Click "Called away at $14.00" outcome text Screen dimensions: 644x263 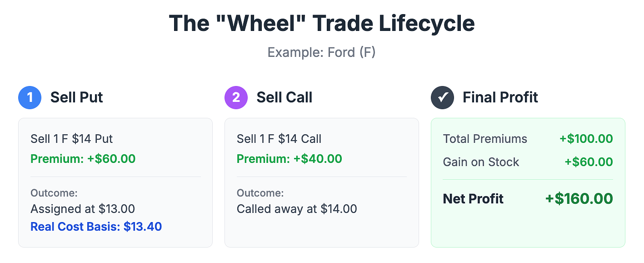pos(297,209)
